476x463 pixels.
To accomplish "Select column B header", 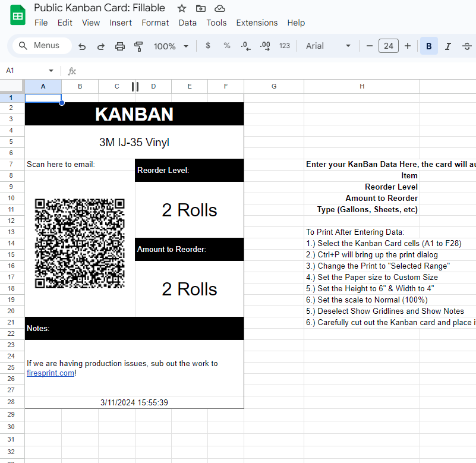I will coord(80,87).
